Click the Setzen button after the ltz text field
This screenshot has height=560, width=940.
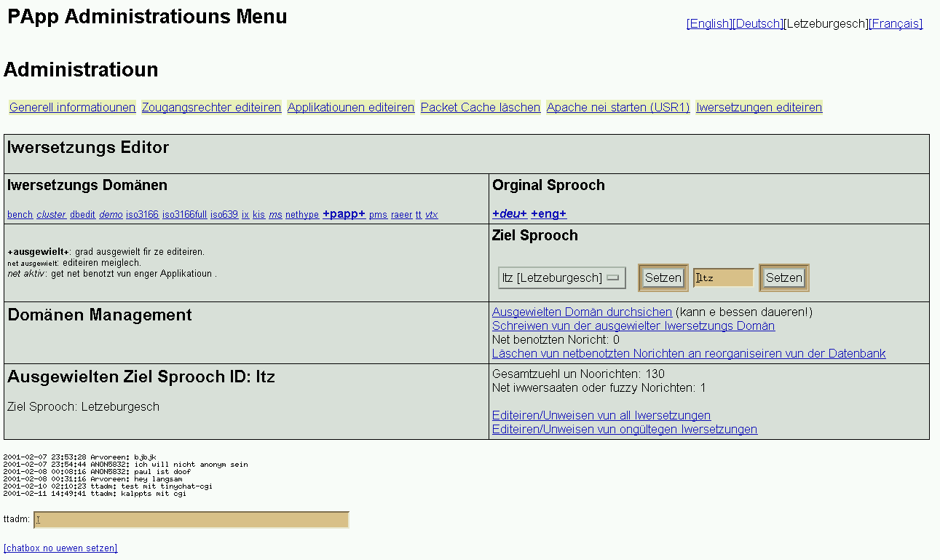[x=783, y=277]
